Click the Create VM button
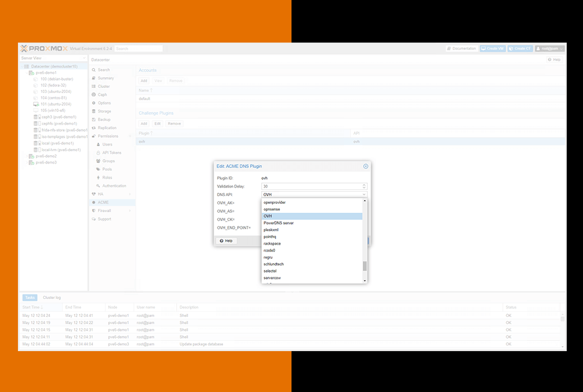 pos(493,49)
